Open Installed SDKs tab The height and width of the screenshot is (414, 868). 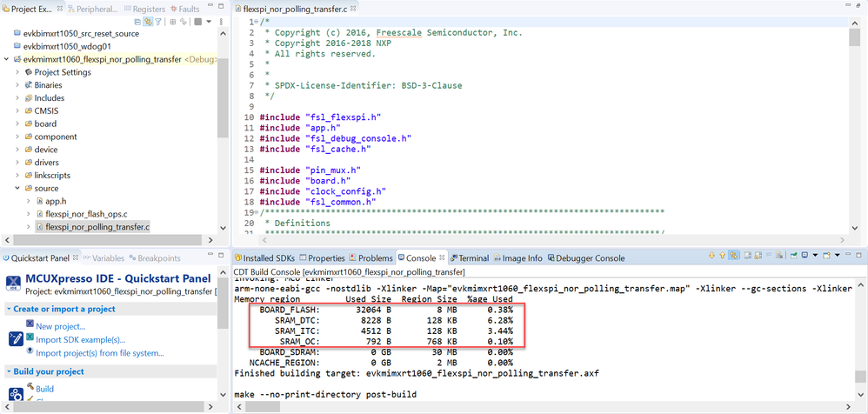[x=265, y=258]
